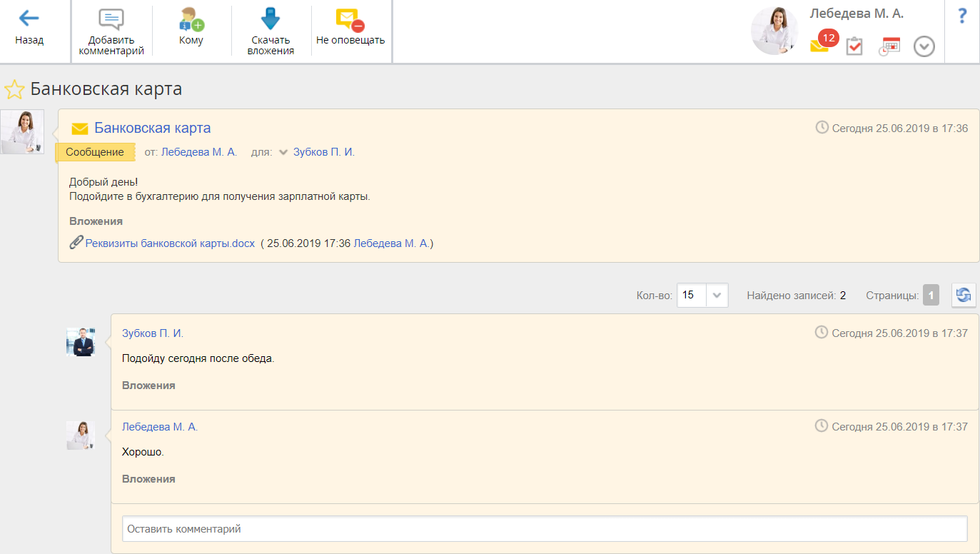The image size is (980, 554).
Task: Open the Реквизиты банковской карты.docx attachment
Action: coord(170,243)
